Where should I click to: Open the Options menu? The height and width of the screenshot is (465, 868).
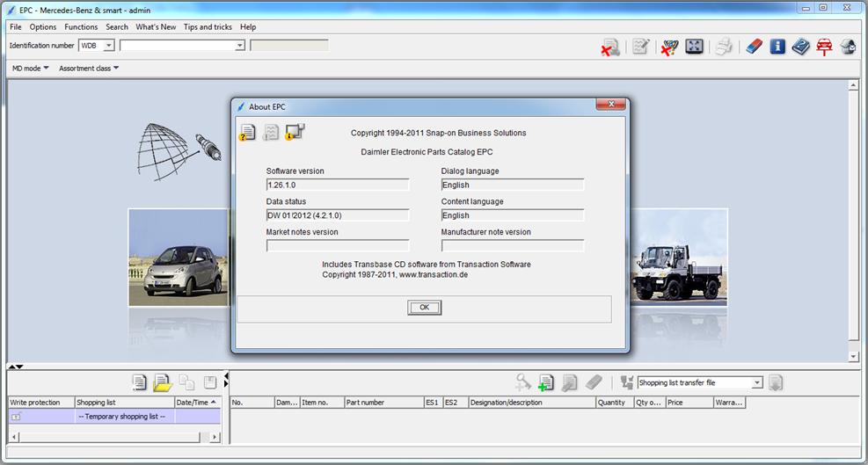tap(43, 26)
